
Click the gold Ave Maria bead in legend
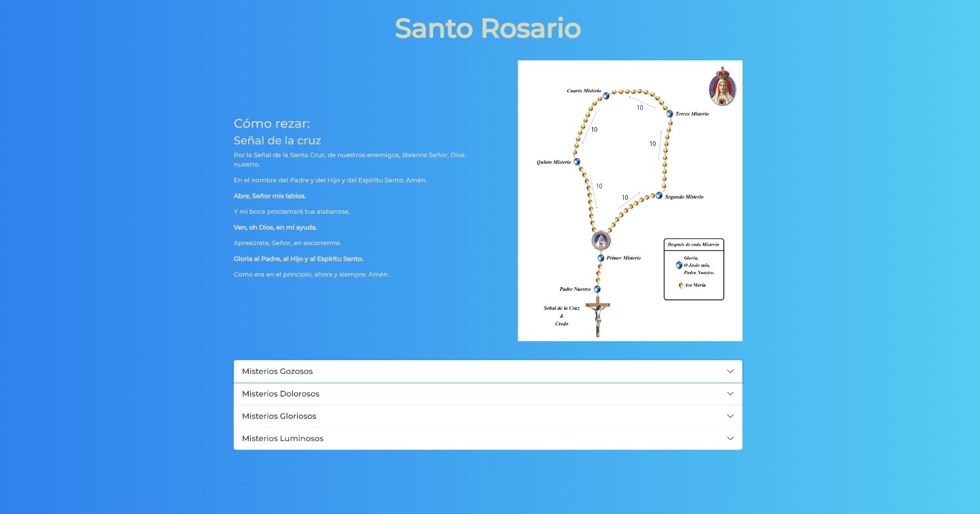tap(680, 285)
